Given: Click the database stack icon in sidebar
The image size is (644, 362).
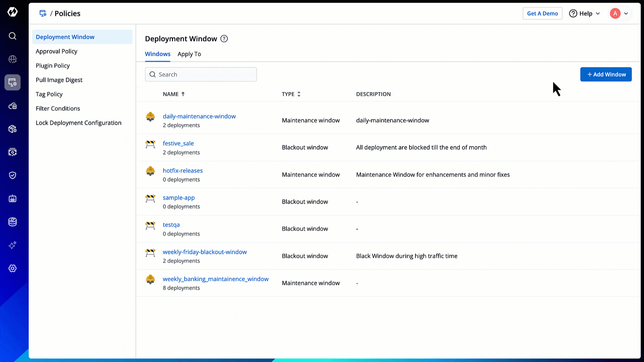Looking at the screenshot, I should tap(12, 222).
